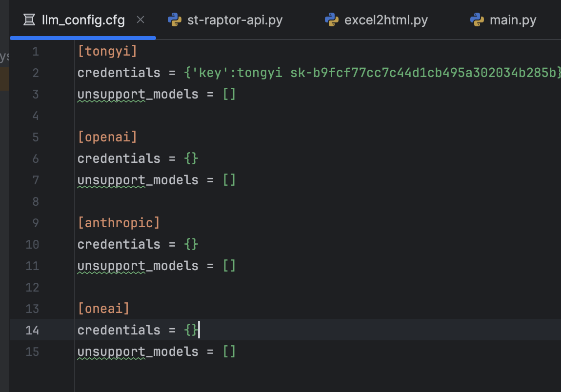
Task: Click line number 5 in gutter
Action: pyautogui.click(x=36, y=137)
